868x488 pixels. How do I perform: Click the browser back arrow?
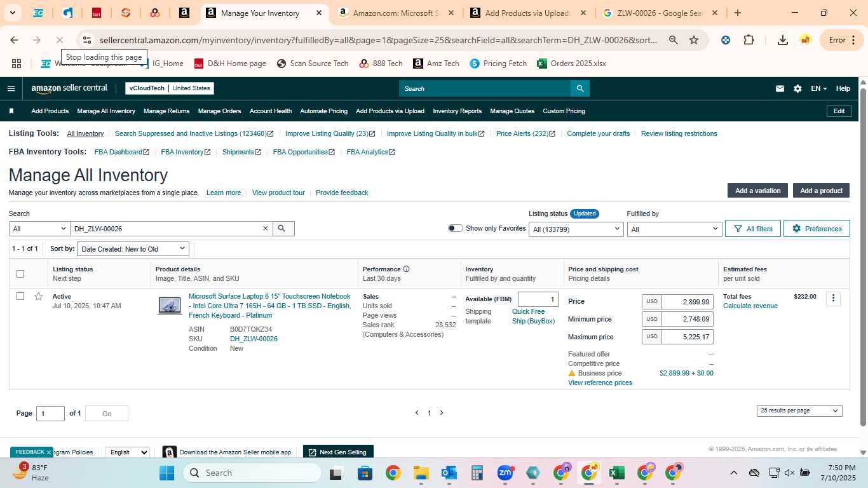click(x=14, y=40)
